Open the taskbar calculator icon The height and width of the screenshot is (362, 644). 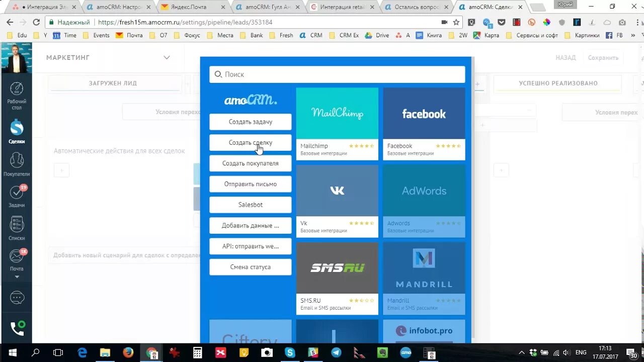coord(197,352)
